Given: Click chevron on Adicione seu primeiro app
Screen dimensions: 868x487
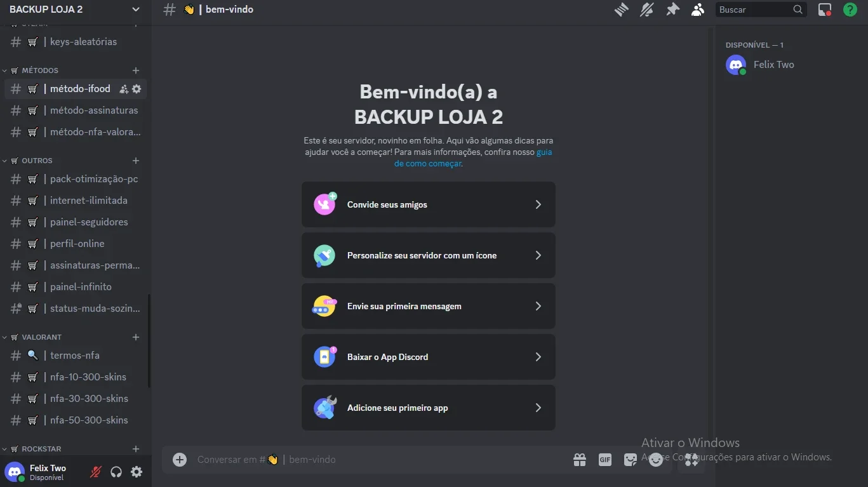Looking at the screenshot, I should click(x=538, y=408).
